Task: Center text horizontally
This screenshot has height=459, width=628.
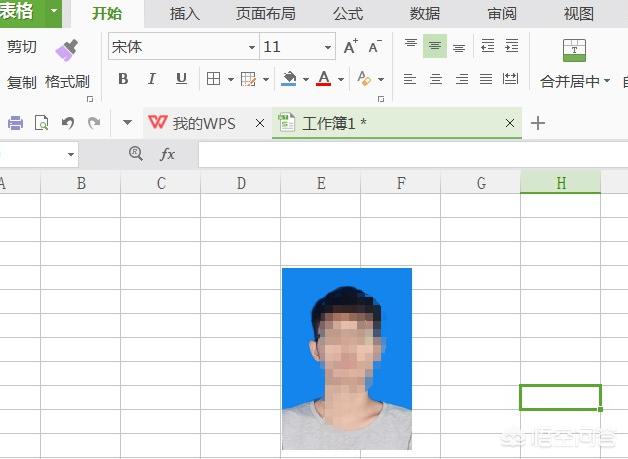Action: click(x=436, y=79)
